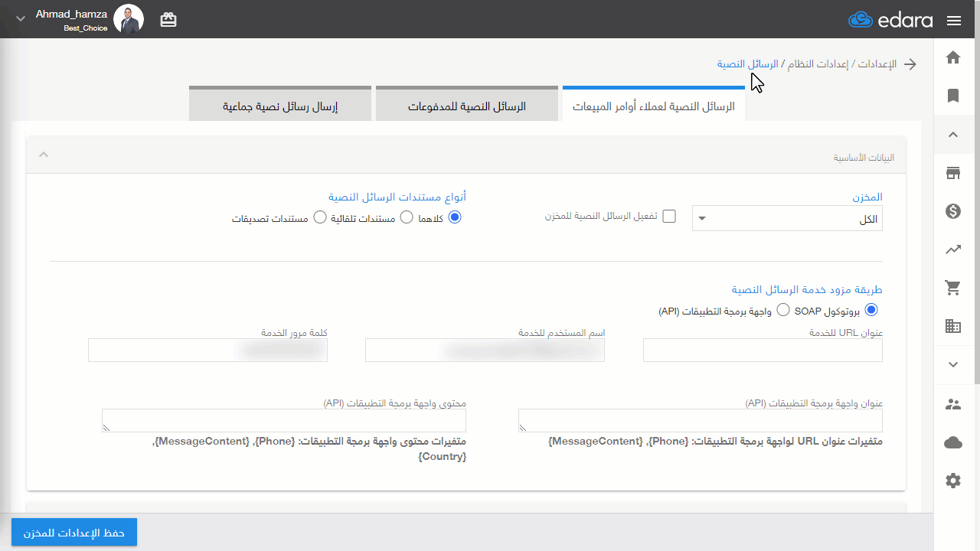The image size is (980, 551).
Task: Select the بروتوكول SOAP radio option
Action: pyautogui.click(x=871, y=310)
